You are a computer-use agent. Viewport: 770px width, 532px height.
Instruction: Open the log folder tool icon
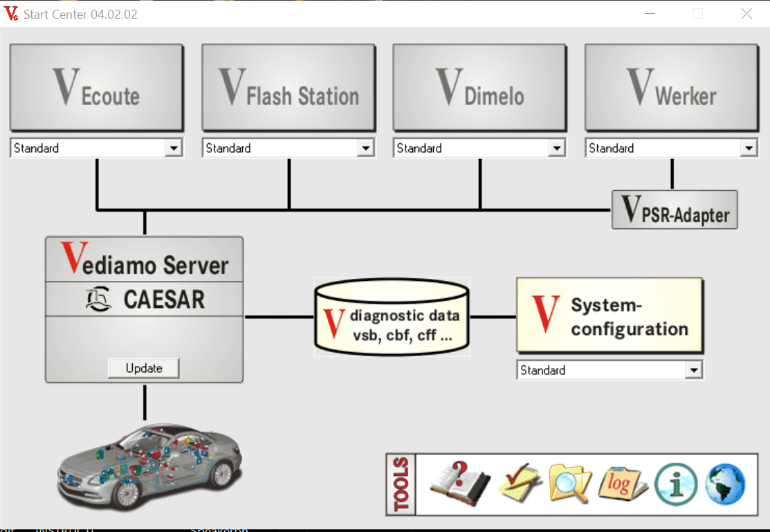click(623, 484)
